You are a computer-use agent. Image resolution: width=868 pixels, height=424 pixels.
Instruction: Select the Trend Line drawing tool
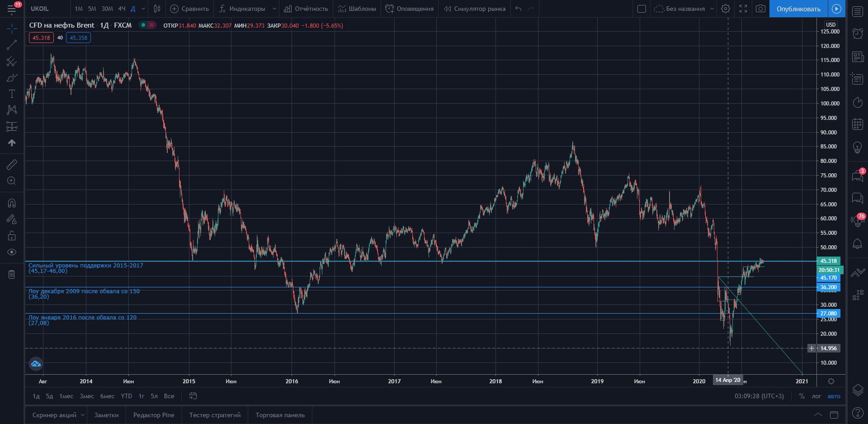[12, 45]
